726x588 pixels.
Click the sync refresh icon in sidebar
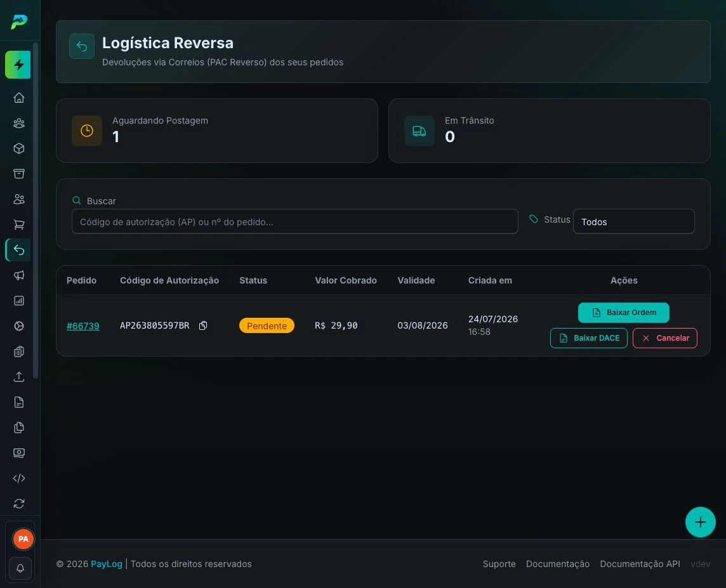[19, 504]
